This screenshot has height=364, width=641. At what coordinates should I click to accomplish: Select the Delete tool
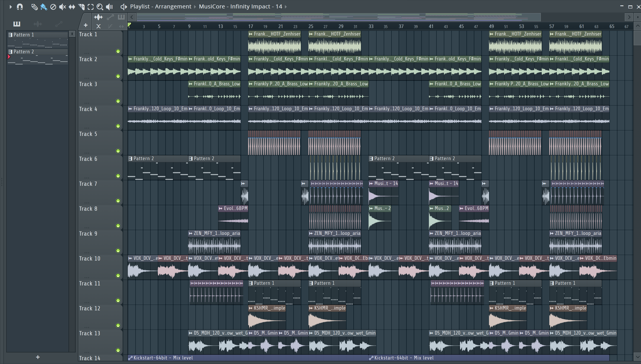(x=53, y=7)
